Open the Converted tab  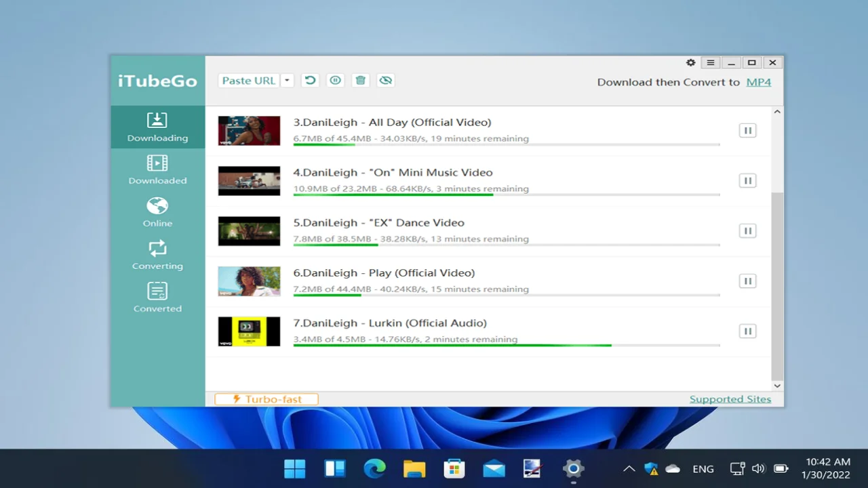(x=157, y=298)
